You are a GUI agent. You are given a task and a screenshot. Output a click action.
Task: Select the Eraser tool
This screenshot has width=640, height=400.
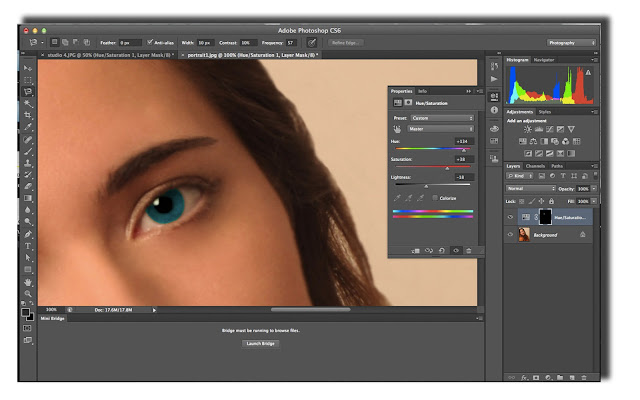[x=27, y=186]
